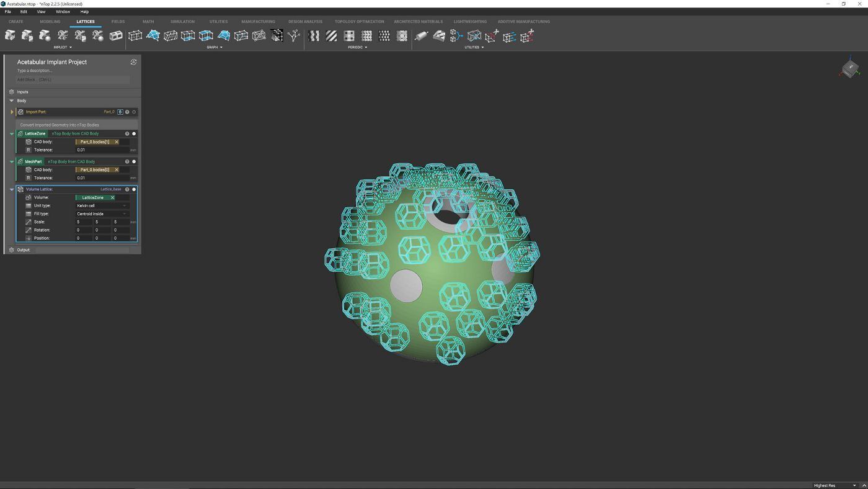Click the merge lattices utility icon
Image resolution: width=868 pixels, height=489 pixels.
click(x=456, y=36)
